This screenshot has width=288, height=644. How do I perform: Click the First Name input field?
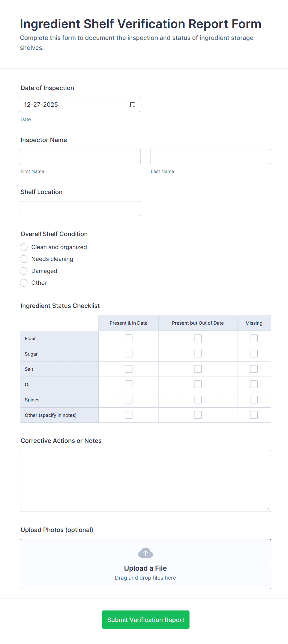coord(80,157)
